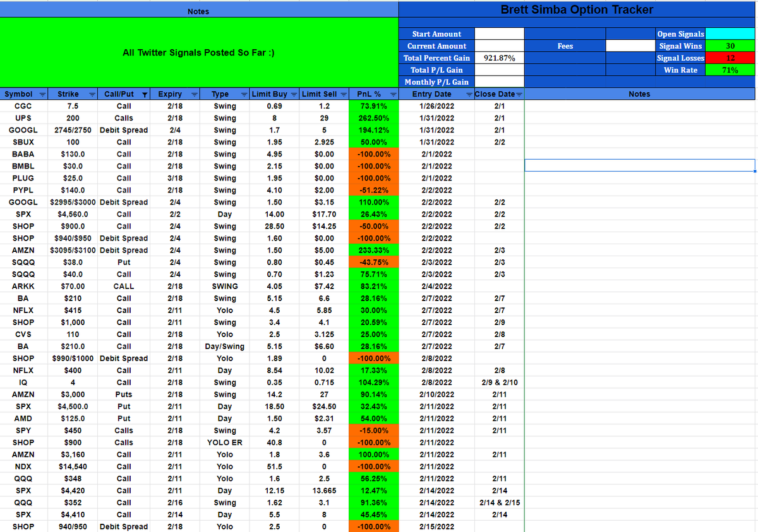Screen dimensions: 758x532
Task: Select the CGC symbol cell
Action: tap(23, 106)
